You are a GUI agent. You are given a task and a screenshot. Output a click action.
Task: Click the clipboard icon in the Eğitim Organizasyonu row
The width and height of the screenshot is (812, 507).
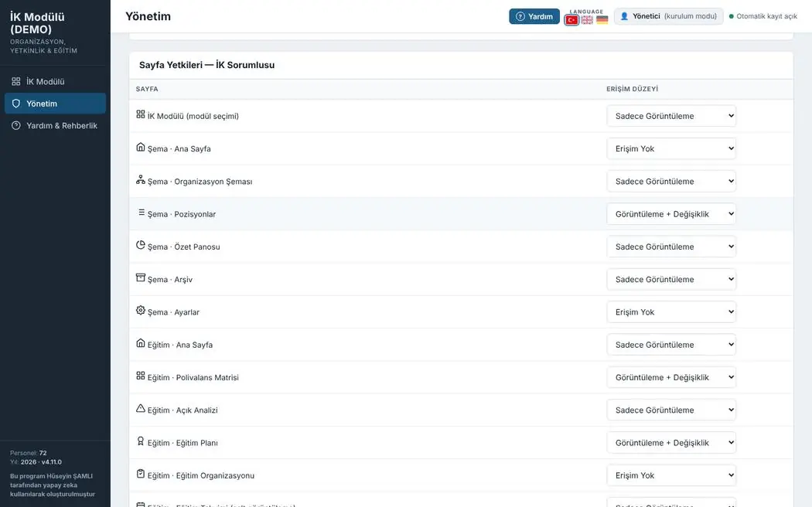click(140, 473)
